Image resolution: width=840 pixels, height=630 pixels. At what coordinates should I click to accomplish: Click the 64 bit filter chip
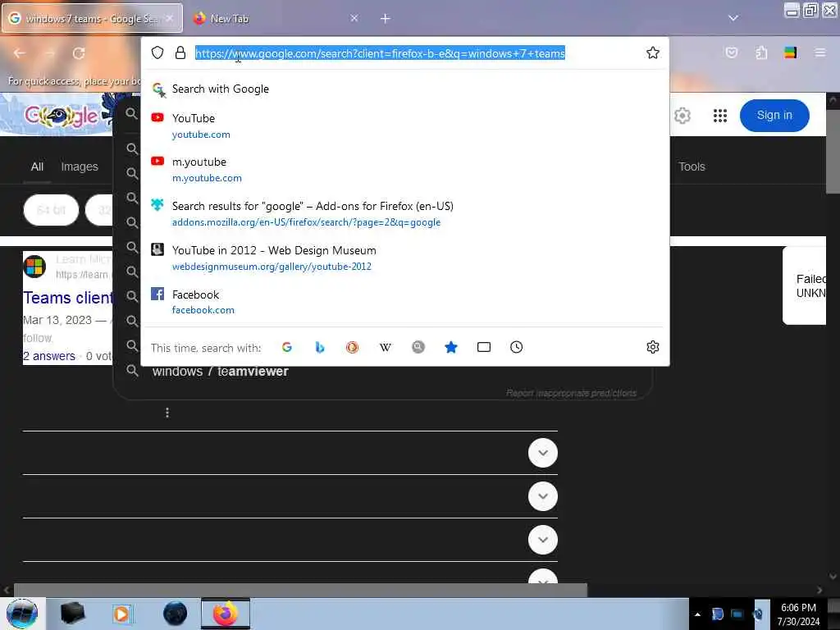point(51,210)
